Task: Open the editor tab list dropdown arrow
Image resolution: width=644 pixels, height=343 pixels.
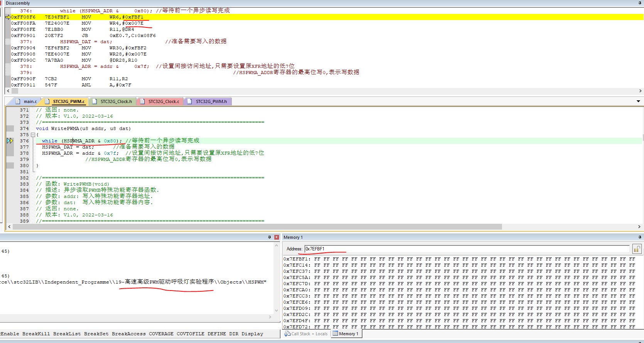Action: pyautogui.click(x=638, y=101)
